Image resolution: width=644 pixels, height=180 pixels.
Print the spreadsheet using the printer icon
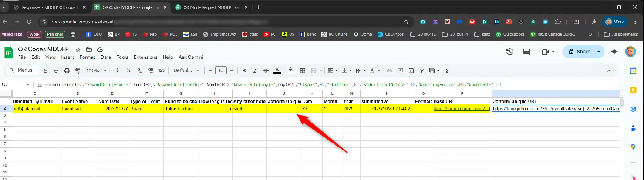coord(67,70)
